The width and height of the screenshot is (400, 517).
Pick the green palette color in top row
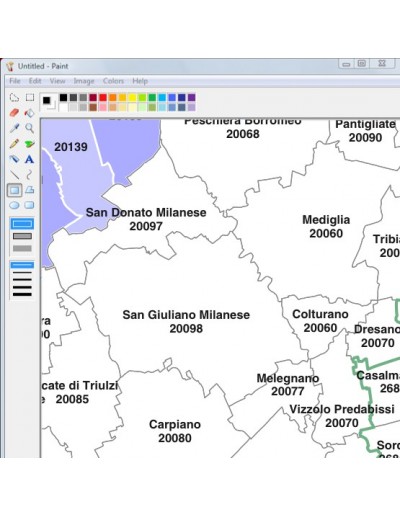point(152,97)
